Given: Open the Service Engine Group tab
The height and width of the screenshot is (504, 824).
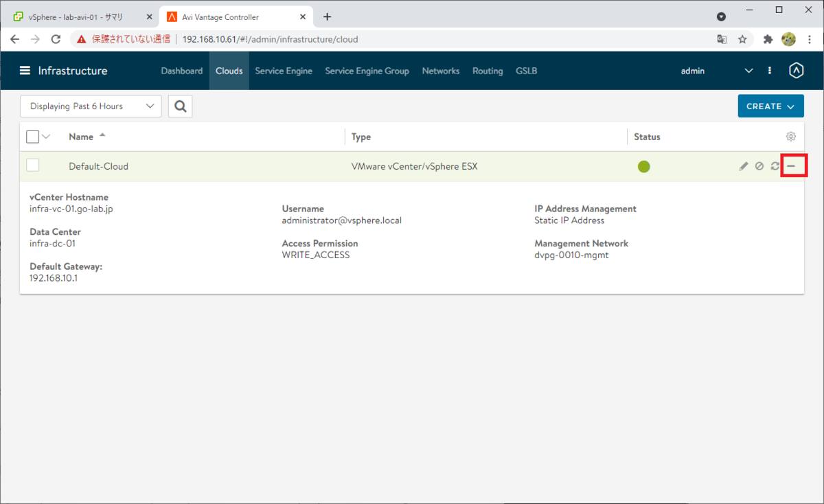Looking at the screenshot, I should [367, 71].
